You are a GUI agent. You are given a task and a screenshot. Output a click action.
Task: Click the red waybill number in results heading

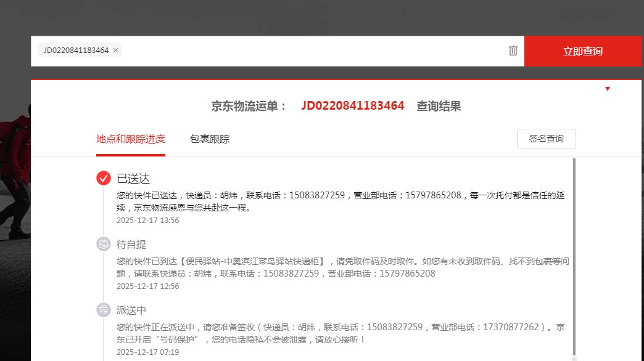(352, 106)
